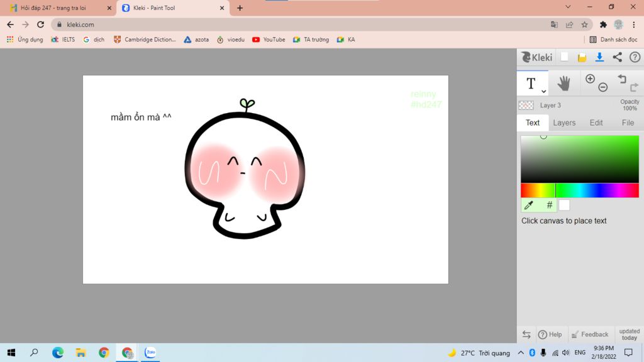Bookmark this page with the star
The height and width of the screenshot is (362, 644).
tap(584, 25)
